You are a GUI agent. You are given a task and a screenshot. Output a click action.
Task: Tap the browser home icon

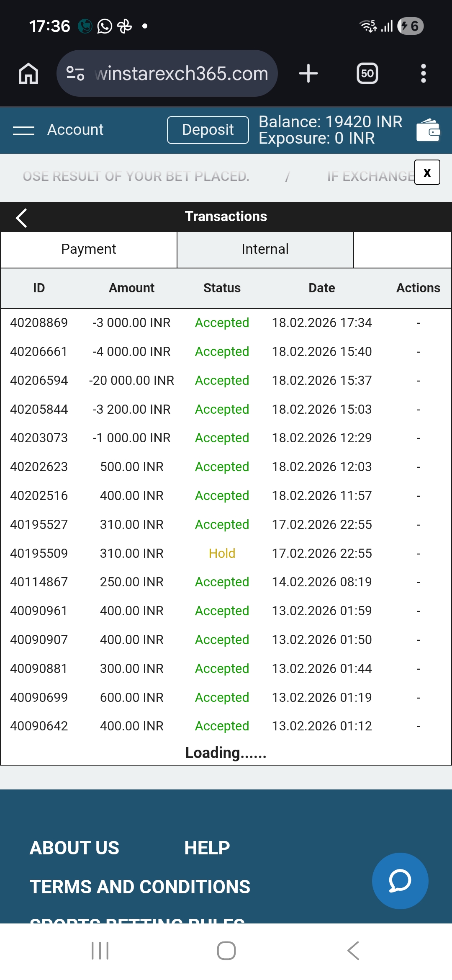(28, 74)
